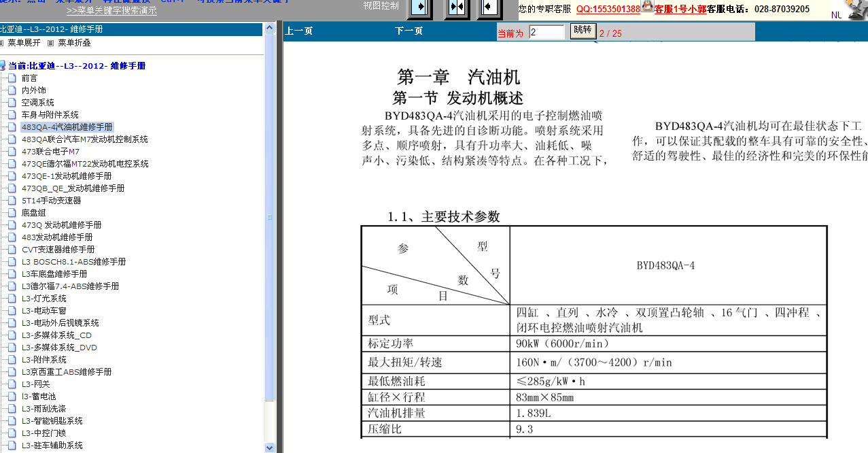This screenshot has height=453, width=868.
Task: Open the 前言 chapter
Action: click(x=29, y=78)
